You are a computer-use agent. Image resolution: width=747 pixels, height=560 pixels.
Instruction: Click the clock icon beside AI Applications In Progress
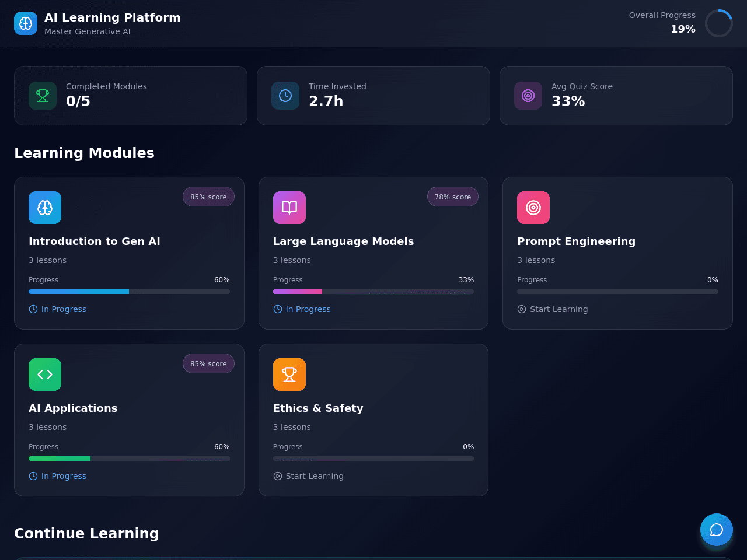coord(33,476)
